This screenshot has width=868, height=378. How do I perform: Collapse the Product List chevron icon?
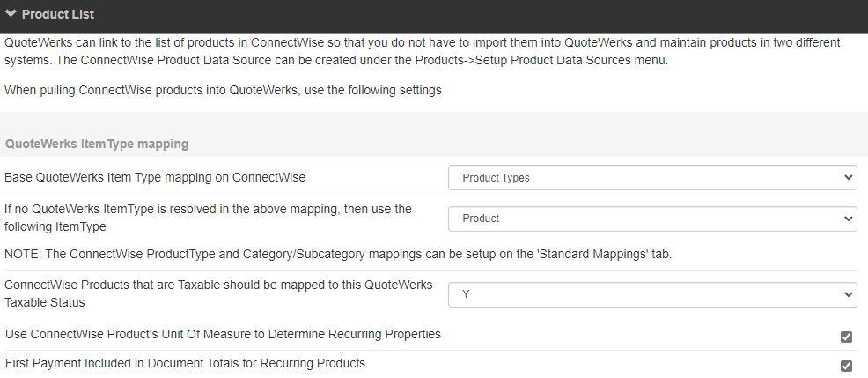click(x=11, y=14)
